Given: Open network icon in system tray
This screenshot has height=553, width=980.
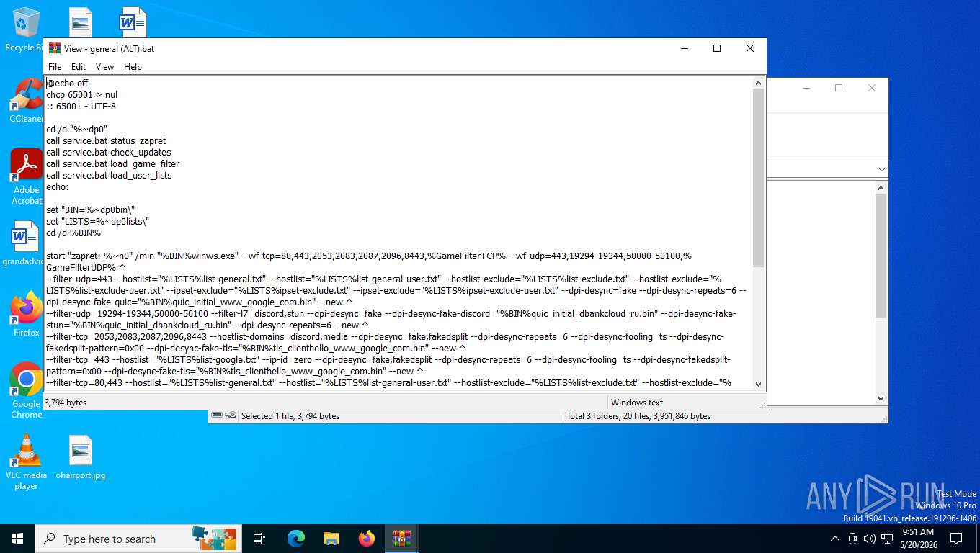Looking at the screenshot, I should [x=887, y=539].
